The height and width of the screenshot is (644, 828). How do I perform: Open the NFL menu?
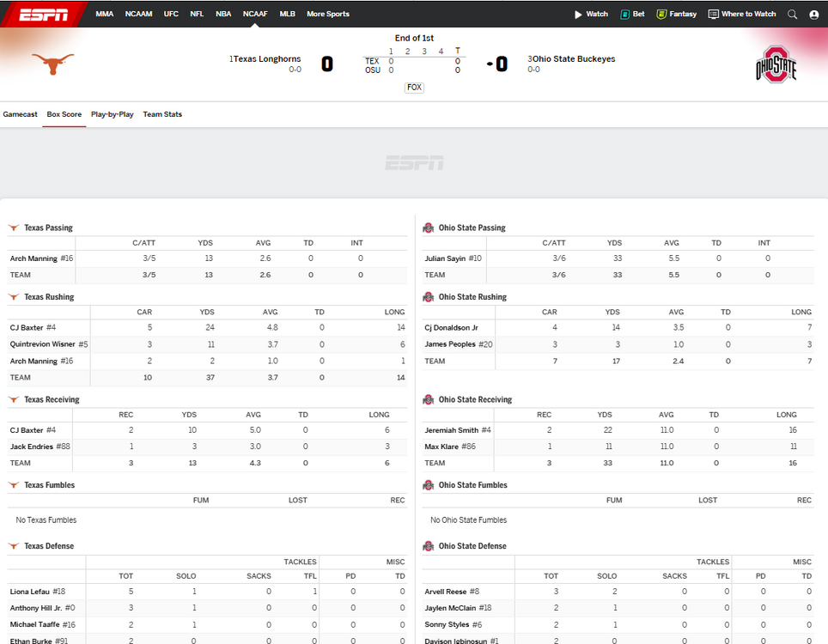point(197,14)
